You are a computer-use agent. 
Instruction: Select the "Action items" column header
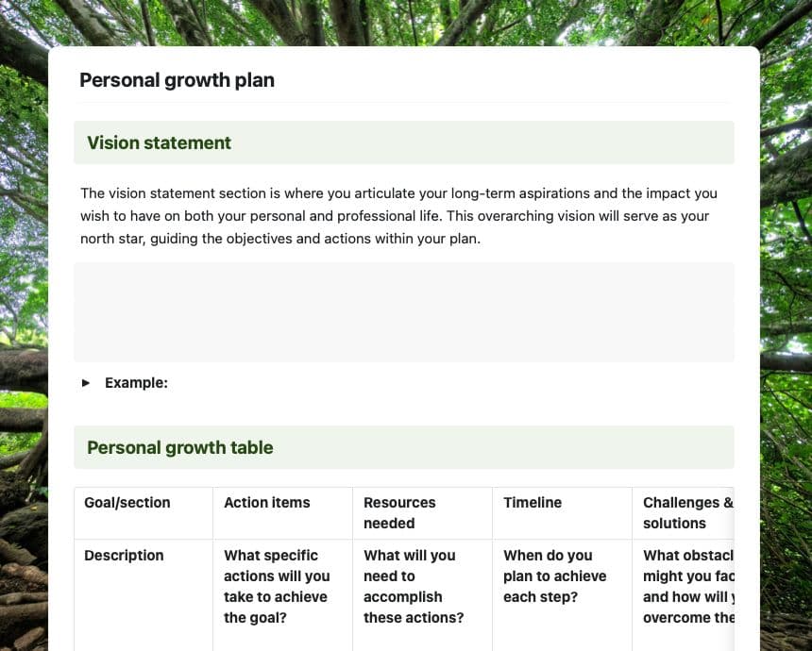(267, 503)
